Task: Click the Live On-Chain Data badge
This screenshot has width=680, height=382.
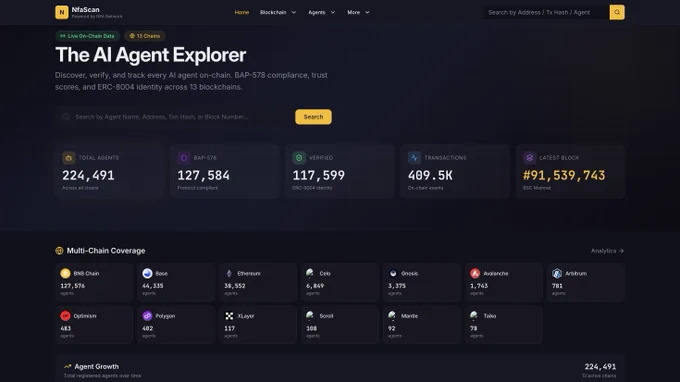Action: click(87, 36)
